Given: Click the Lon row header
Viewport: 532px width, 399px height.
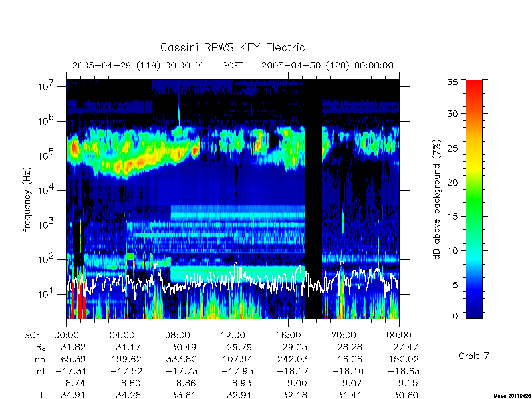Looking at the screenshot, I should 37,359.
